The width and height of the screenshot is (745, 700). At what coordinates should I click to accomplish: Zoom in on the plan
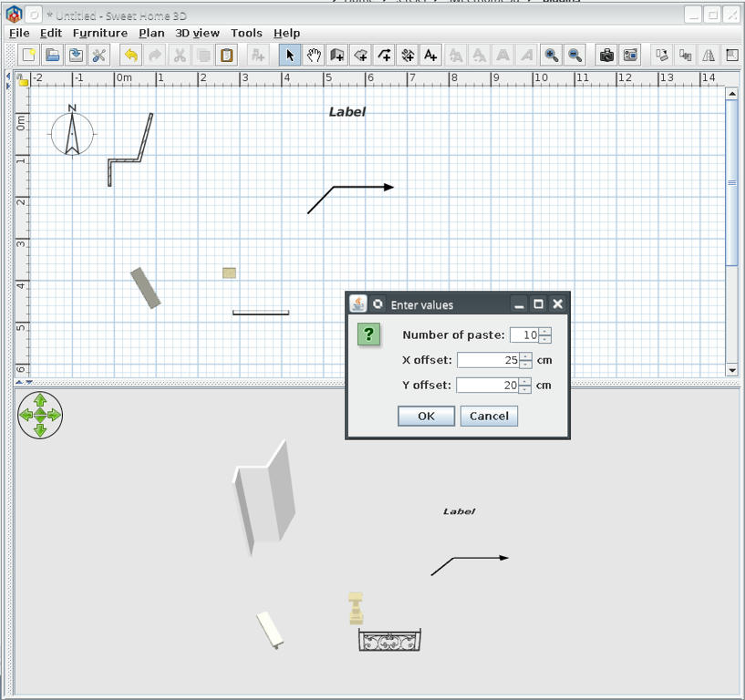551,55
